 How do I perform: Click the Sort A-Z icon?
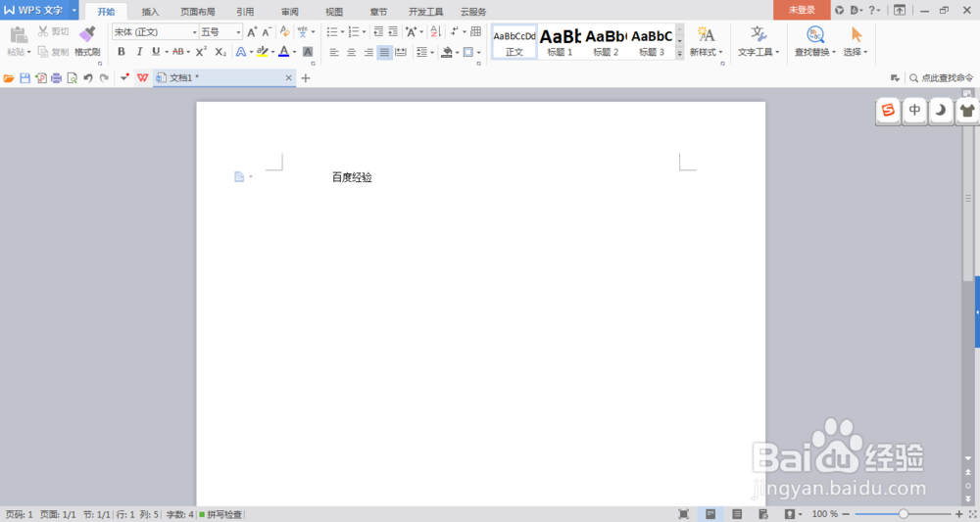tap(436, 32)
